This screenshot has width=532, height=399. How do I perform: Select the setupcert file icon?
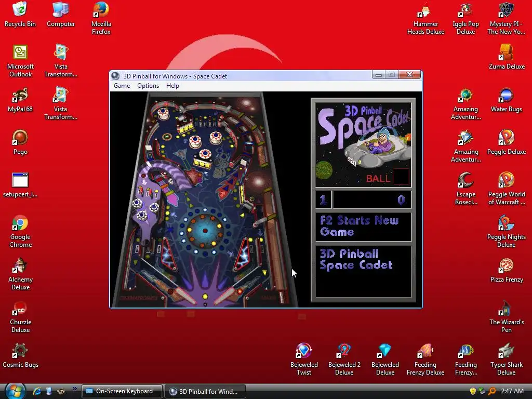[20, 185]
